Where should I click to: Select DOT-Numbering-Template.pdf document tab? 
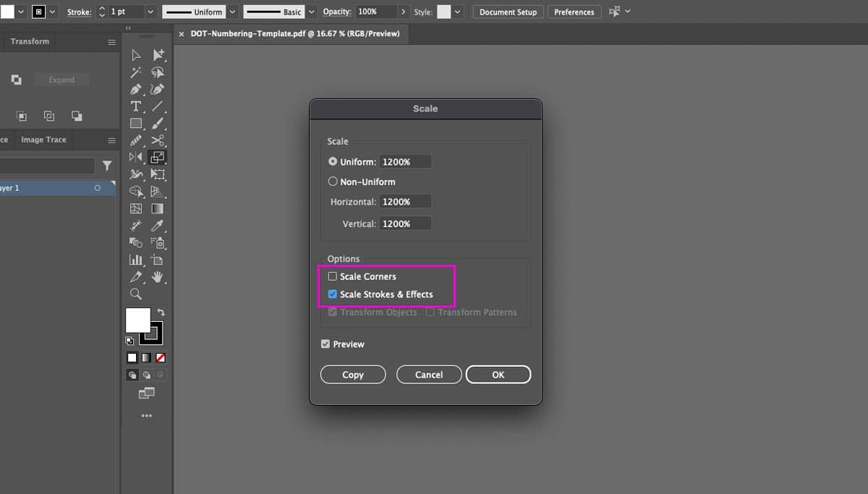pos(294,33)
